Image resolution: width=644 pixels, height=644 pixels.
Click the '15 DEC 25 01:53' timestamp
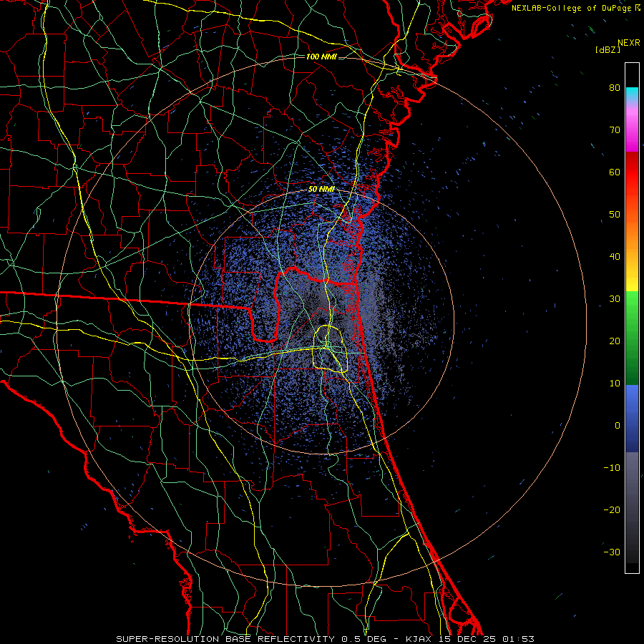(x=485, y=639)
